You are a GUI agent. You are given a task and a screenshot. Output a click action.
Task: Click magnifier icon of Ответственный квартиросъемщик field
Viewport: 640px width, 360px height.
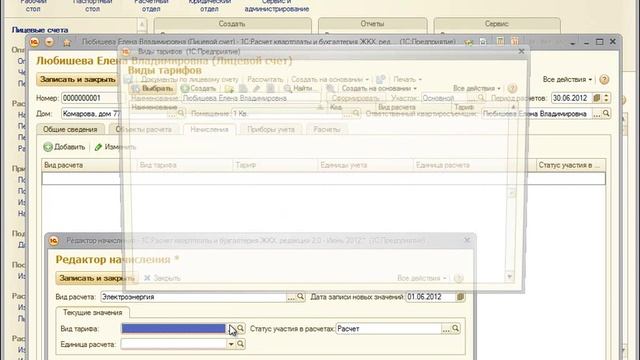pyautogui.click(x=606, y=114)
